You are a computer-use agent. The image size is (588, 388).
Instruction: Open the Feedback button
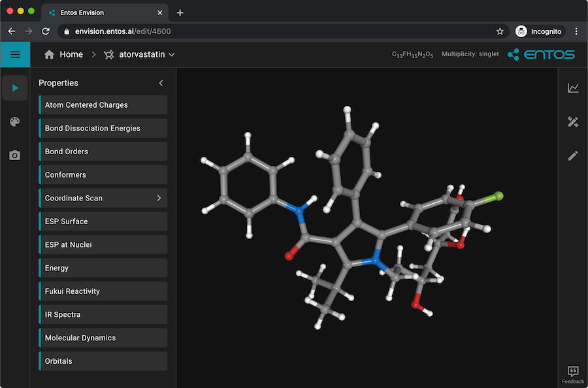[x=572, y=375]
